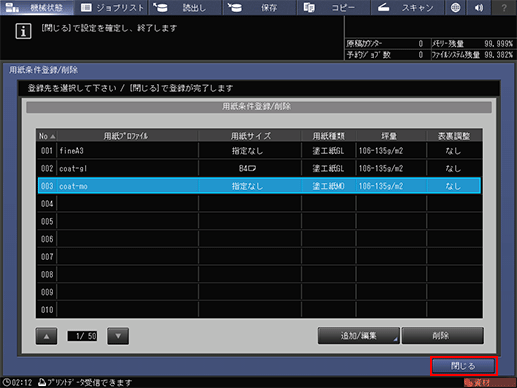Select the empty 008 registration slot
Viewport: 517px width, 388px height.
(259, 274)
